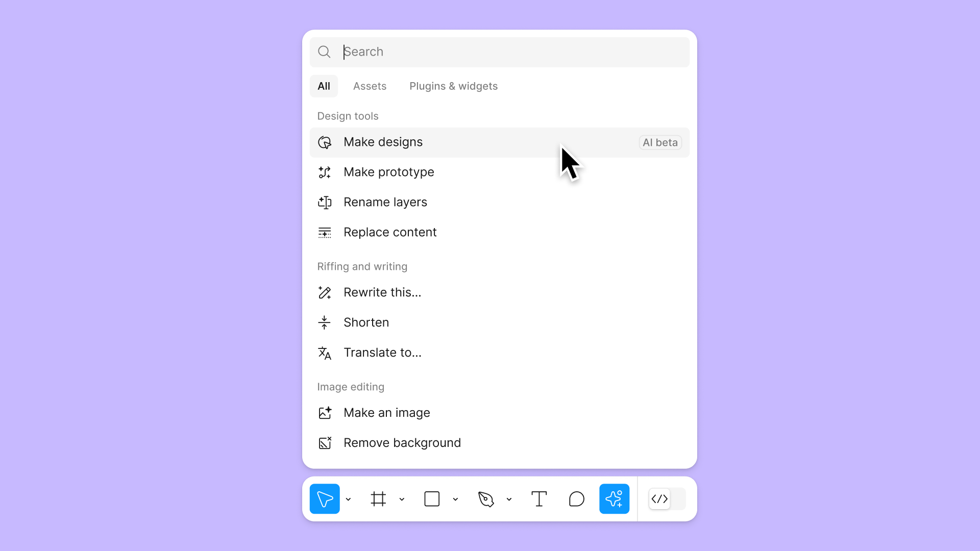Select the Comment tool
This screenshot has height=551, width=980.
click(x=576, y=499)
